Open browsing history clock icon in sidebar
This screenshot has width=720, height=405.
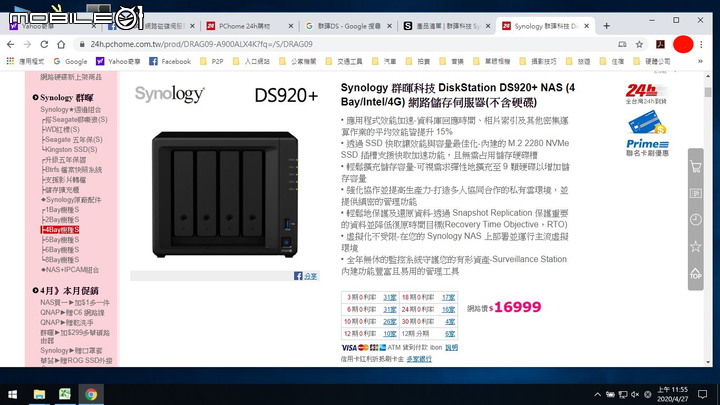click(695, 219)
